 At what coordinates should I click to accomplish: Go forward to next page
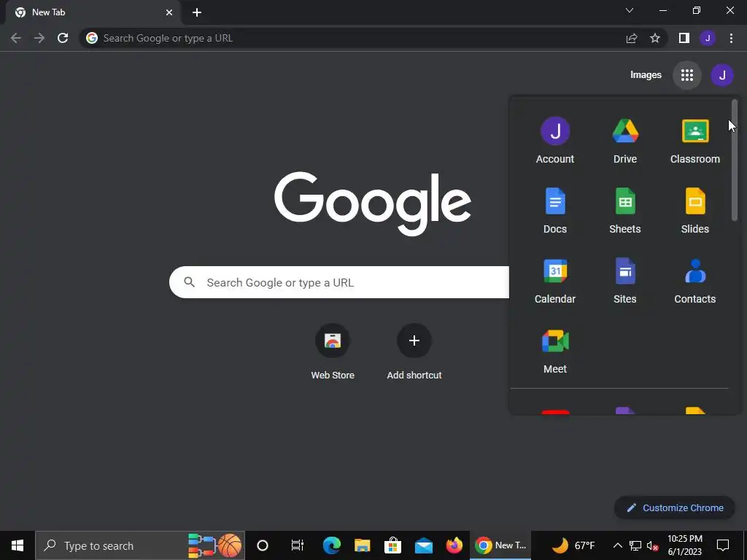point(39,38)
